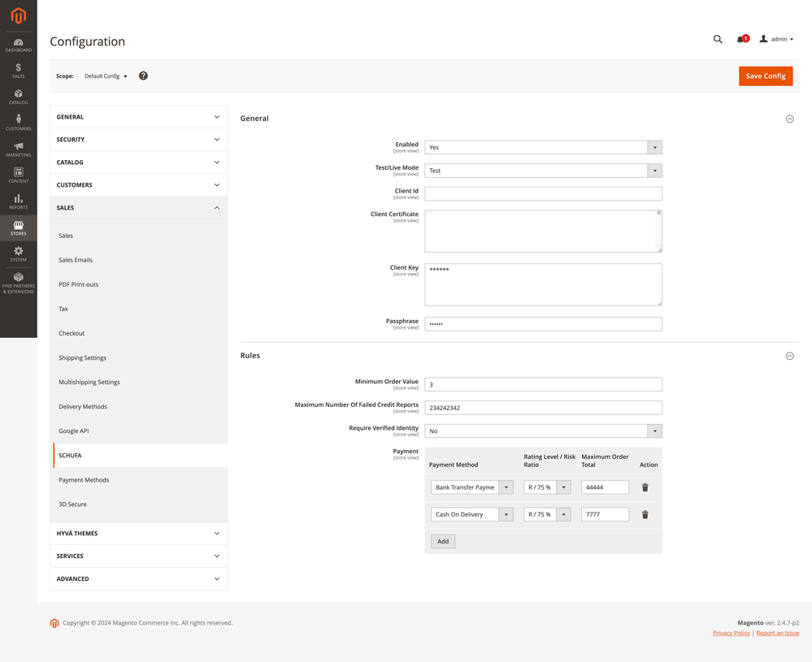Screen dimensions: 812x662
Task: Collapse the General section
Action: coord(789,119)
